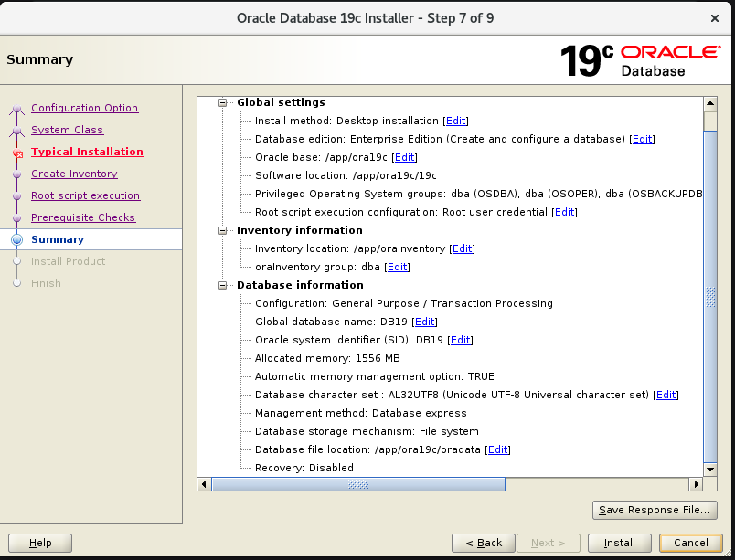The image size is (735, 560).
Task: Close the installer window
Action: [714, 18]
